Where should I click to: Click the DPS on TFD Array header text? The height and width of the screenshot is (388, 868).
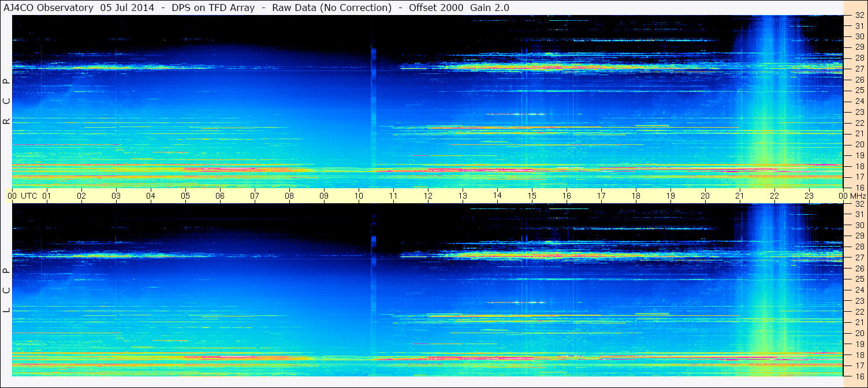point(213,8)
